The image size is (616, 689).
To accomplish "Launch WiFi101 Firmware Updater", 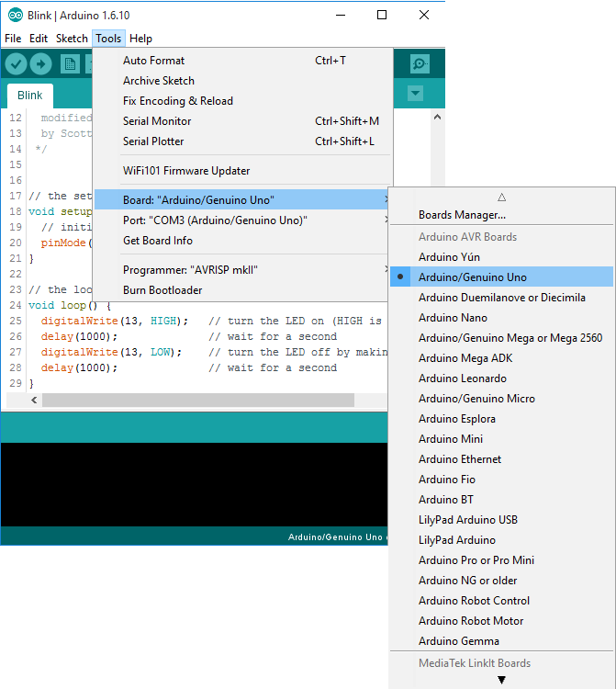I will click(x=241, y=171).
